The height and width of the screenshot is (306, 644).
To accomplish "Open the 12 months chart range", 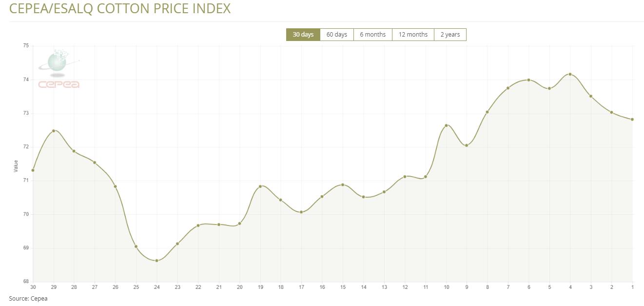I will point(413,35).
